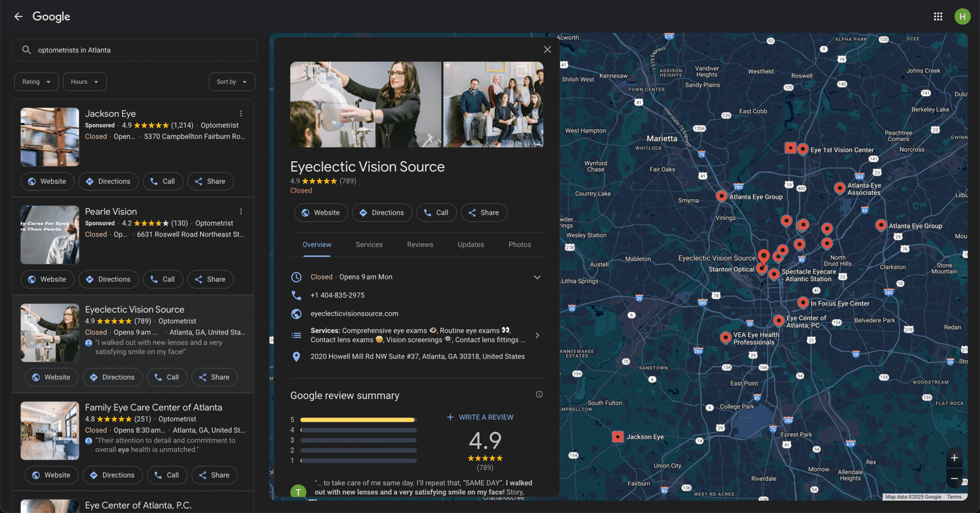This screenshot has height=513, width=980.
Task: Click the Eye Center of Atlanta, PC map pin
Action: coord(778,320)
